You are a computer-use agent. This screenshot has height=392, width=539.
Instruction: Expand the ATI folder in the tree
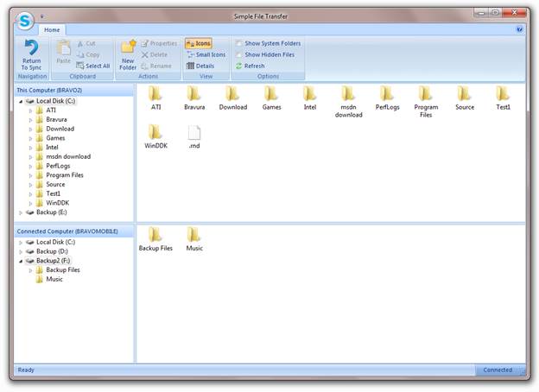pos(30,111)
